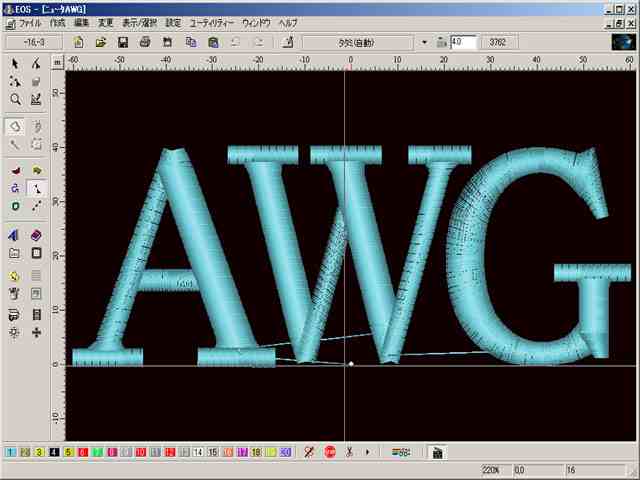
Task: Select thread color 5 swatch
Action: coord(69,452)
